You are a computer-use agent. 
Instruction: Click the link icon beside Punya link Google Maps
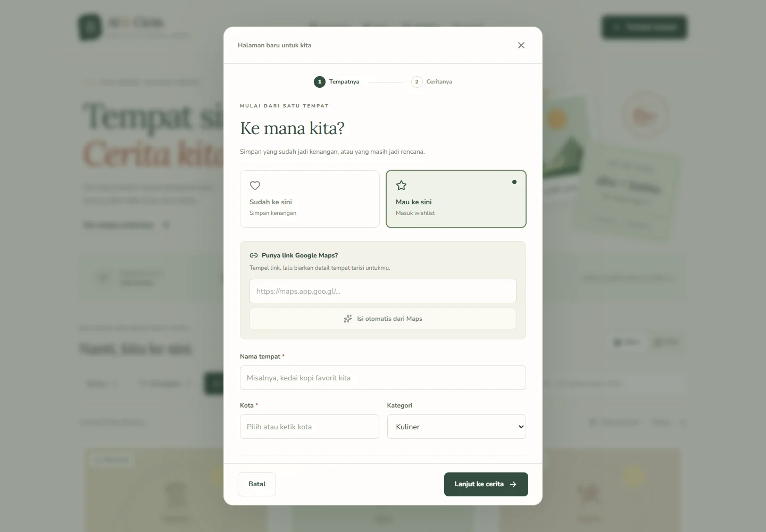pyautogui.click(x=254, y=255)
